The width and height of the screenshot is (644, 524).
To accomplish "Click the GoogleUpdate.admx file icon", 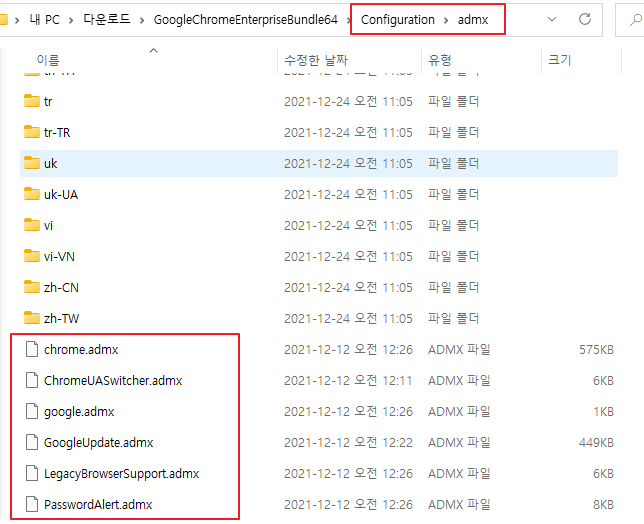I will (x=32, y=442).
